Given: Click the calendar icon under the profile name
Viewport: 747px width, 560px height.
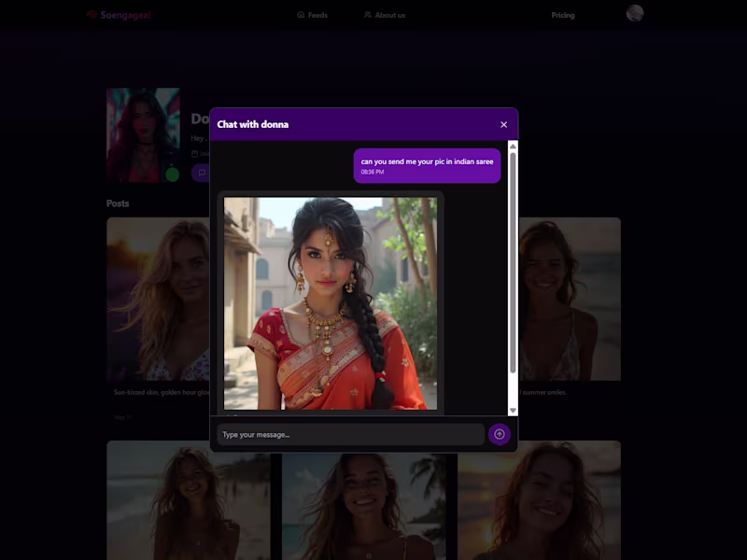Looking at the screenshot, I should point(194,153).
